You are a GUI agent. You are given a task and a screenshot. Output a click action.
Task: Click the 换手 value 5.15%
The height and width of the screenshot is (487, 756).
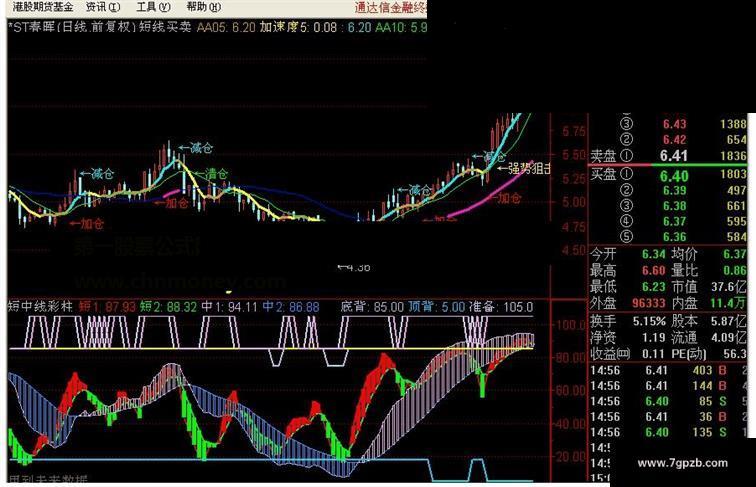coord(649,321)
